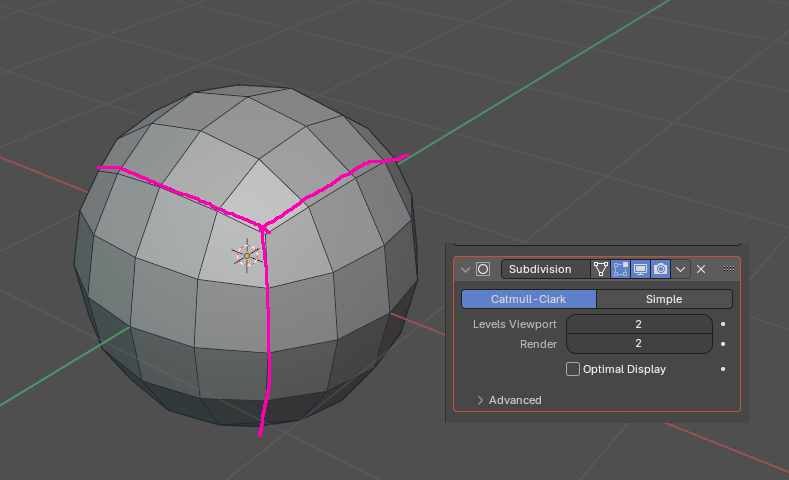Animate Levels Viewport property dot
Image resolution: width=789 pixels, height=480 pixels.
[723, 324]
